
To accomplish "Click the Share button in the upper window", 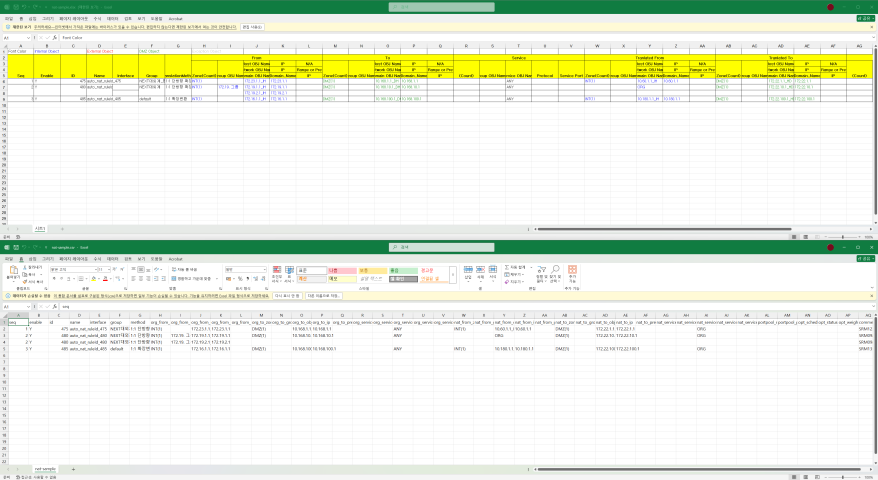I will pos(866,18).
